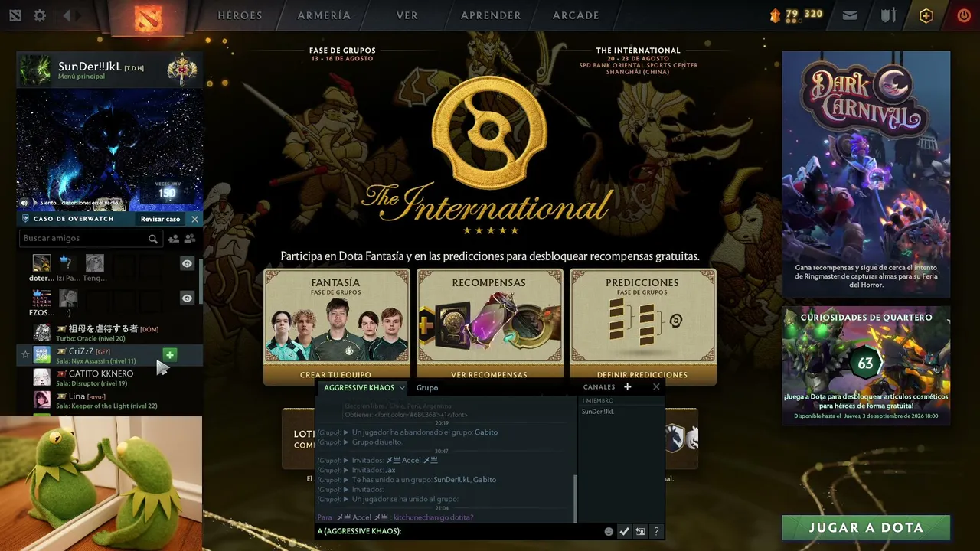The height and width of the screenshot is (551, 980).
Task: Mute the profile hero voice line speaker
Action: pos(24,203)
